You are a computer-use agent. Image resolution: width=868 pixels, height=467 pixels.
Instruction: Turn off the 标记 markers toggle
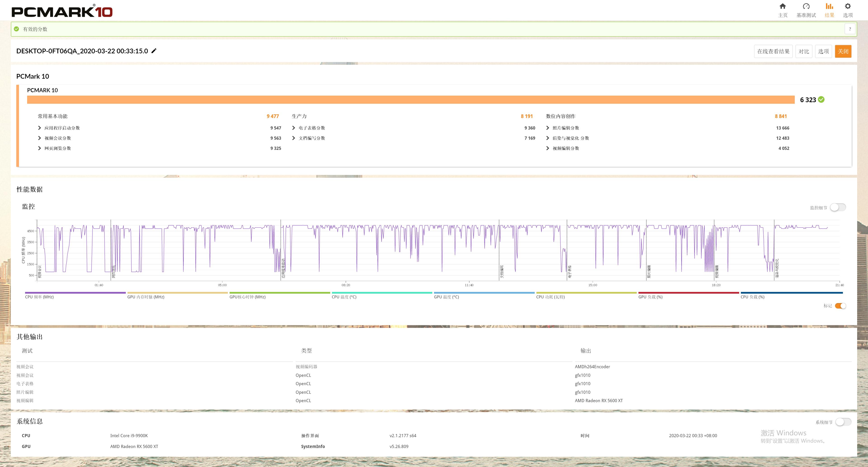coord(840,306)
